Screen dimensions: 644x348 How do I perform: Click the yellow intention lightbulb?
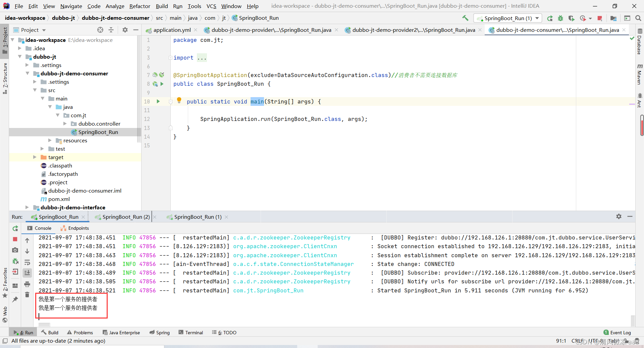pyautogui.click(x=179, y=100)
